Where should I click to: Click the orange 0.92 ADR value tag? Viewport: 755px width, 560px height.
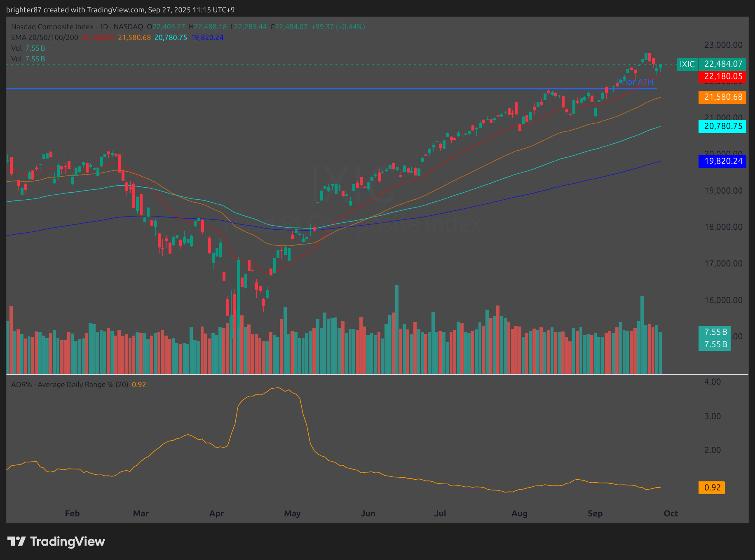tap(712, 488)
